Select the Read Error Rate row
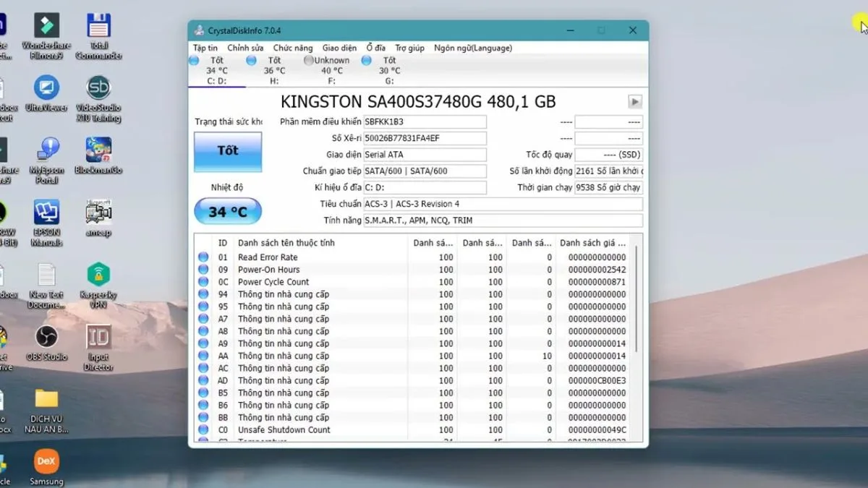Viewport: 868px width, 488px height. 268,257
